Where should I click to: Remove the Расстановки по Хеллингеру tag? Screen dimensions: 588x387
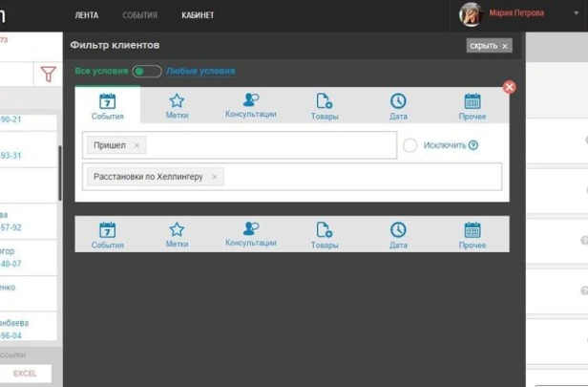pos(214,177)
